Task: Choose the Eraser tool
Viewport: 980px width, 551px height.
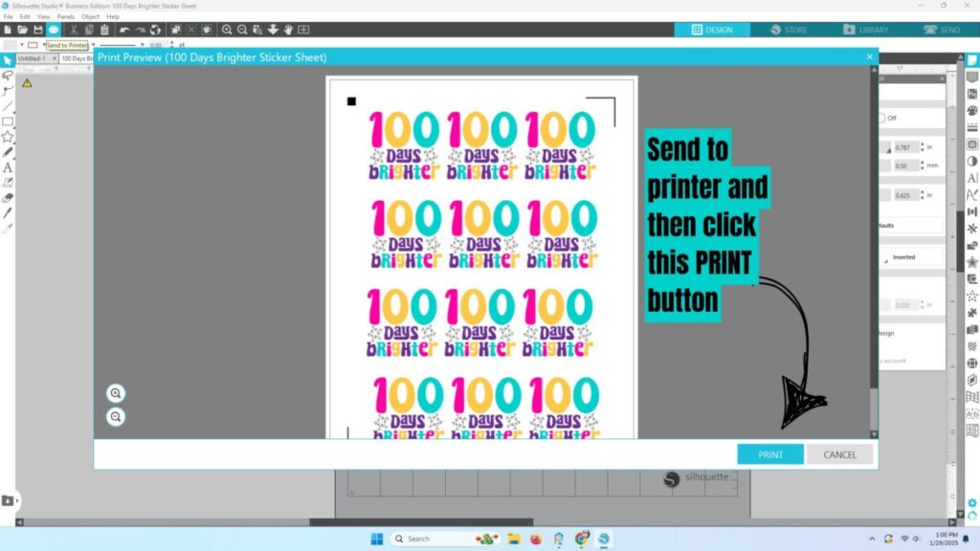Action: (8, 198)
